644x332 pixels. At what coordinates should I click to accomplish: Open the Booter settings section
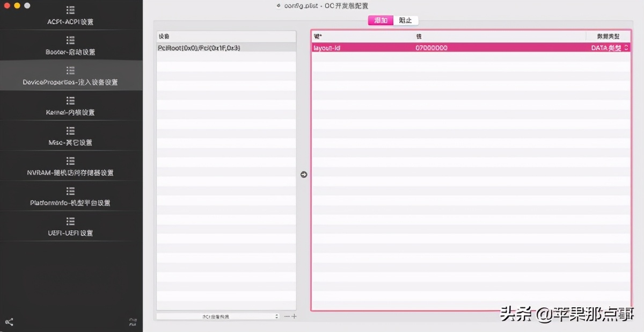pyautogui.click(x=70, y=46)
